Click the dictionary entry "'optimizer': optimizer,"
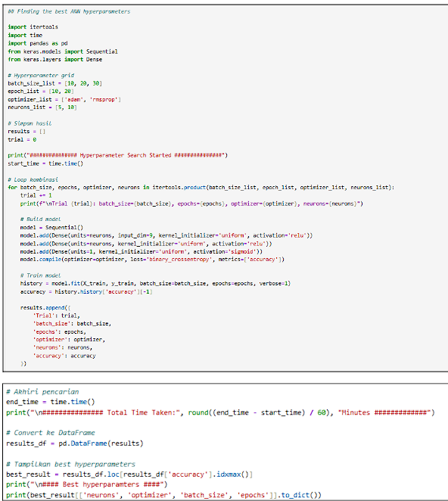Viewport: 448px width, 501px height. pos(69,340)
